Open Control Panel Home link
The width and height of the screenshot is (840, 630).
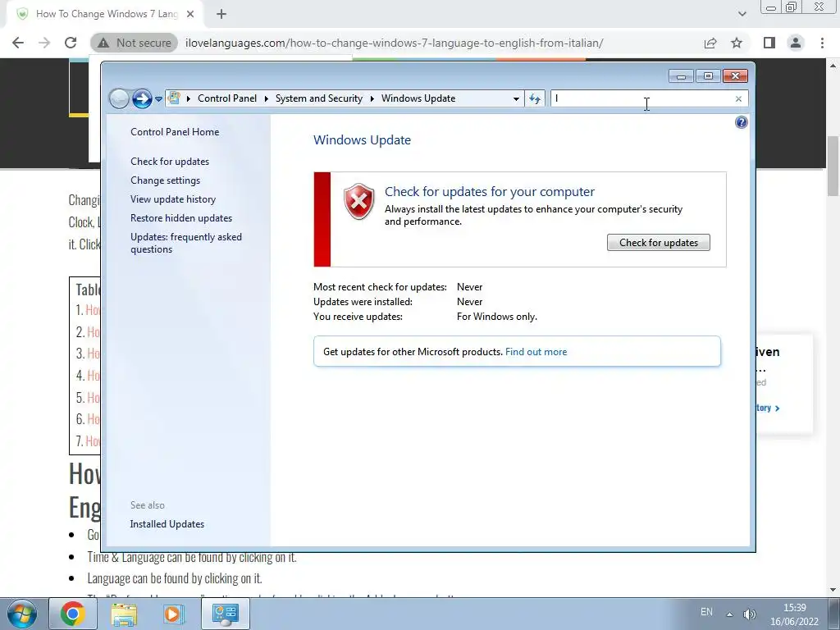tap(175, 132)
